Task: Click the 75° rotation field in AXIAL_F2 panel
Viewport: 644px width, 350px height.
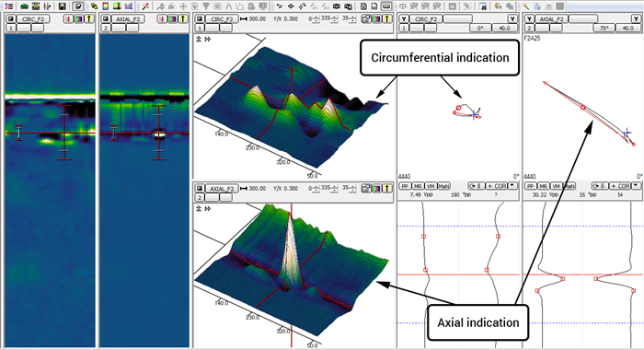Action: click(x=604, y=28)
